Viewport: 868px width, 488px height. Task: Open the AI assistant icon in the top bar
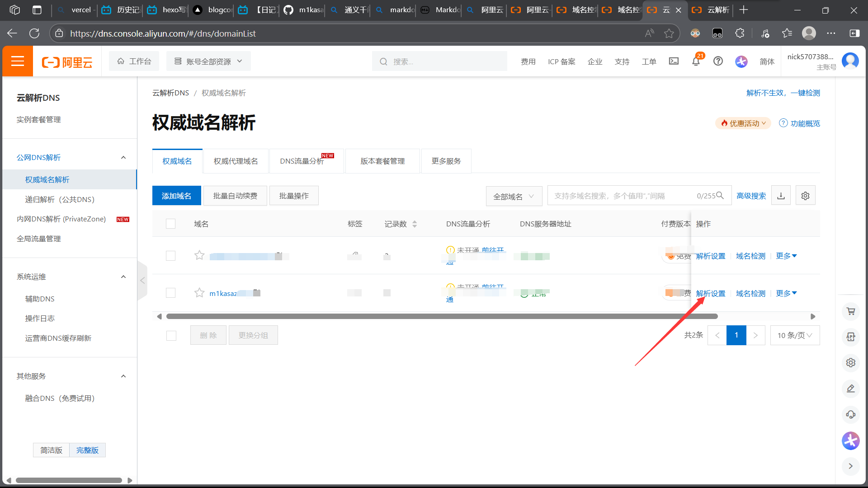(x=741, y=61)
